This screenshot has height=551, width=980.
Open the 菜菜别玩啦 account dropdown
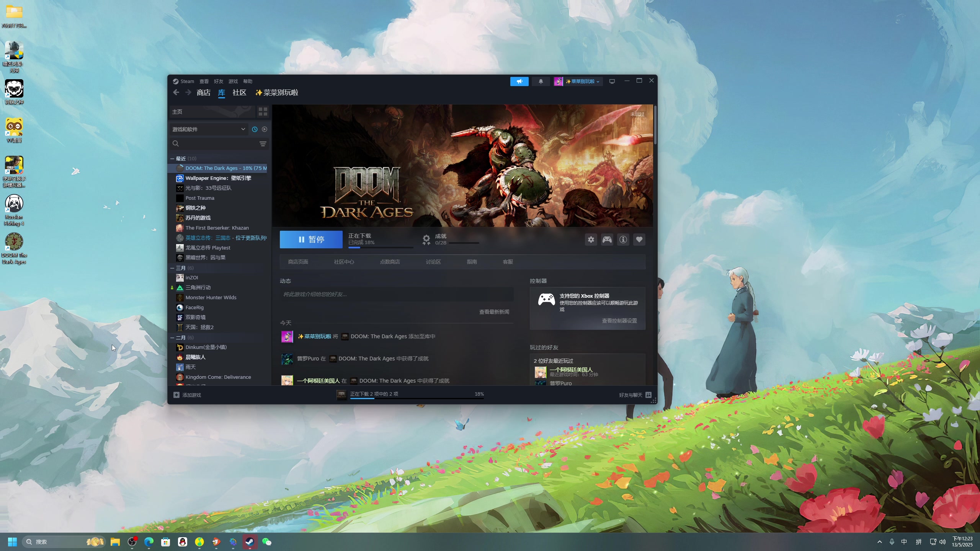tap(578, 82)
